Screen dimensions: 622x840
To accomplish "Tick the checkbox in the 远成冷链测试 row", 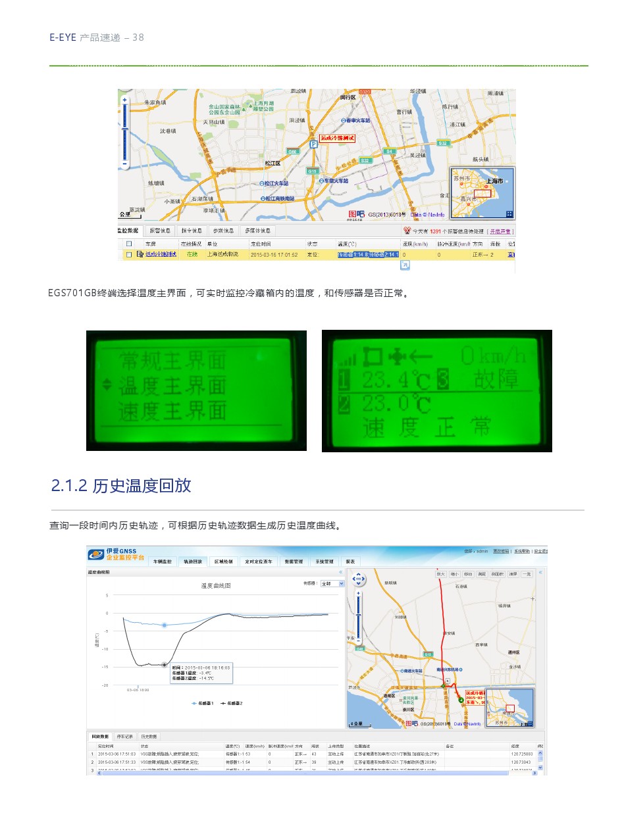I will pos(129,254).
